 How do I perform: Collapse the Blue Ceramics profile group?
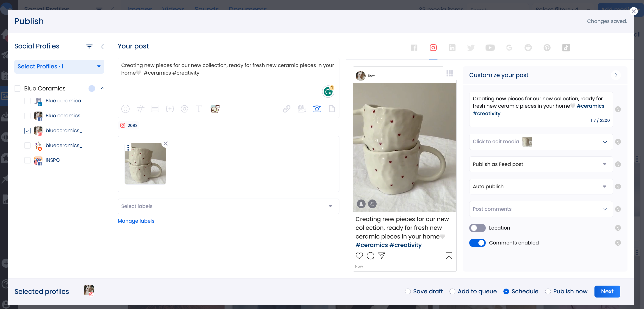pyautogui.click(x=103, y=88)
